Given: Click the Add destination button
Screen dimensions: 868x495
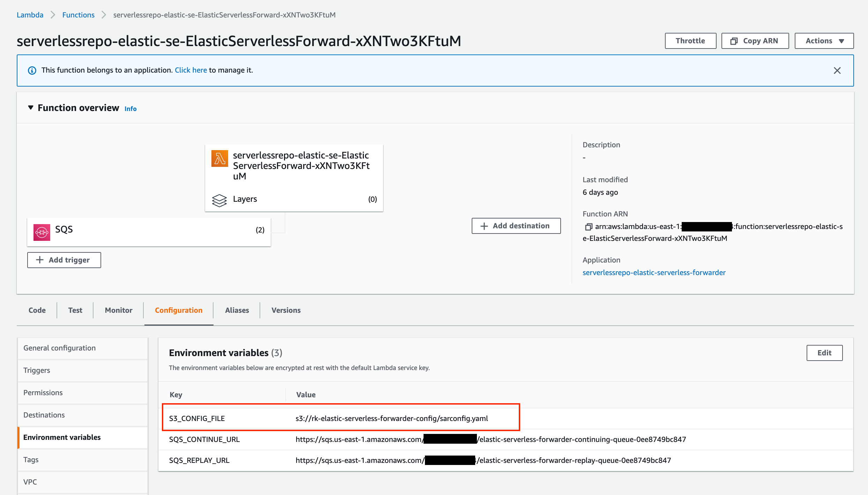Looking at the screenshot, I should [x=516, y=226].
